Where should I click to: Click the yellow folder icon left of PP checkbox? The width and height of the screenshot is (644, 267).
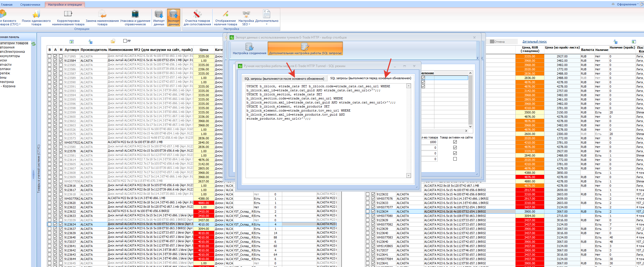[x=113, y=41]
